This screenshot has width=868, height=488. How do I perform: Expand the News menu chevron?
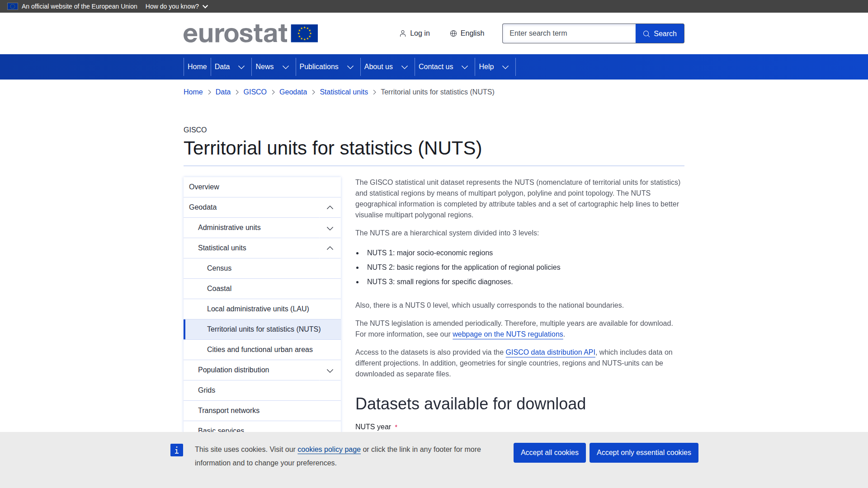click(x=286, y=67)
